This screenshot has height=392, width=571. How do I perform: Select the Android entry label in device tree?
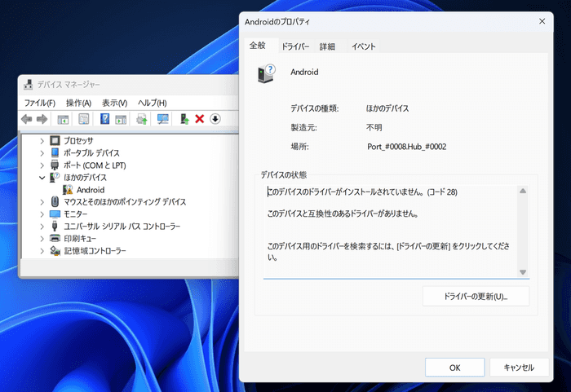click(91, 190)
